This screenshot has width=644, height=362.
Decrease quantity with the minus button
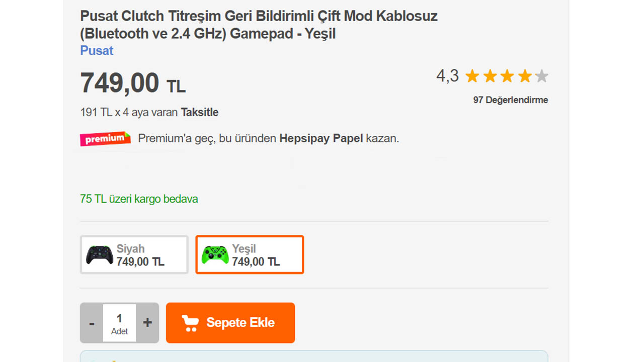(92, 323)
